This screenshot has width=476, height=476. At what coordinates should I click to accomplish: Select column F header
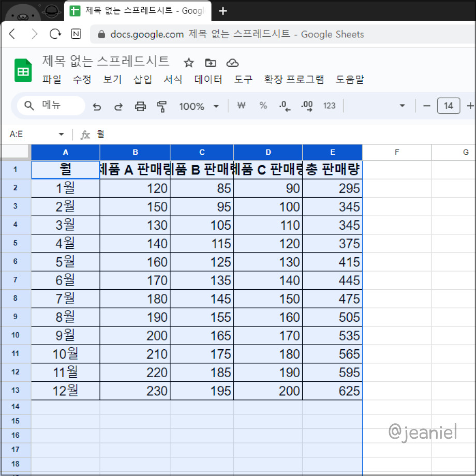(x=396, y=152)
